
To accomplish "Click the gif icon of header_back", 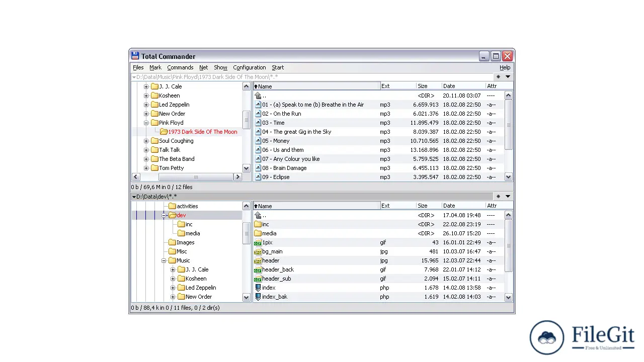I will tap(258, 269).
